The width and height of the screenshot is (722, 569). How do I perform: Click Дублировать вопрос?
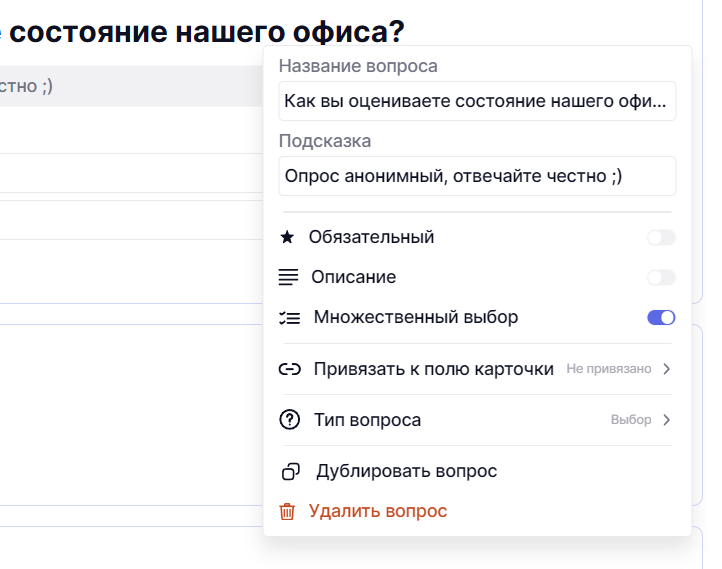click(x=406, y=471)
